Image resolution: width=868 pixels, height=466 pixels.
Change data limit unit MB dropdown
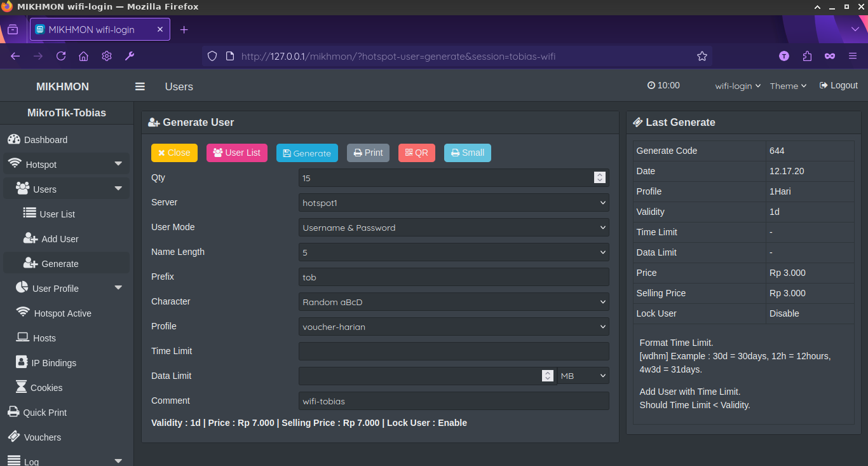(x=583, y=376)
